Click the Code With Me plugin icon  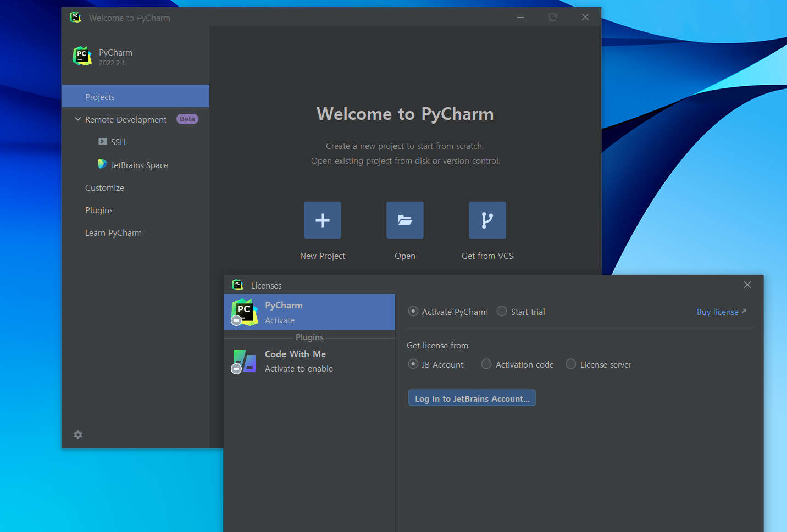tap(244, 361)
